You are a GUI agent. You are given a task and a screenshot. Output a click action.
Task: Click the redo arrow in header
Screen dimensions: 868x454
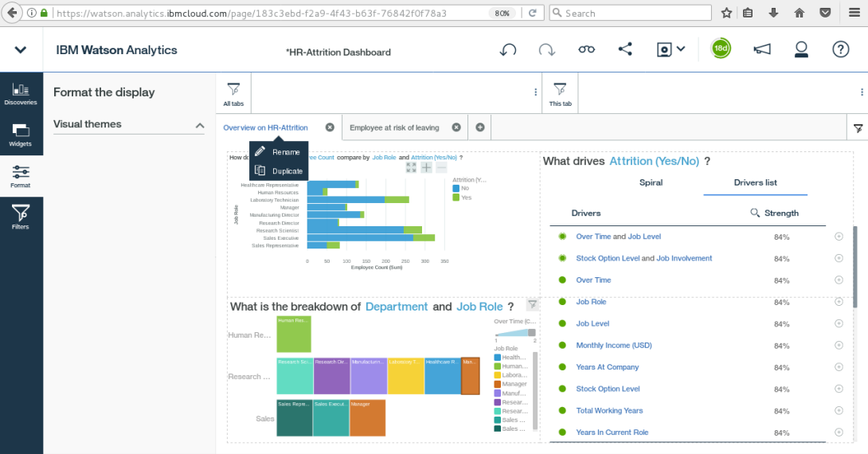coord(547,50)
